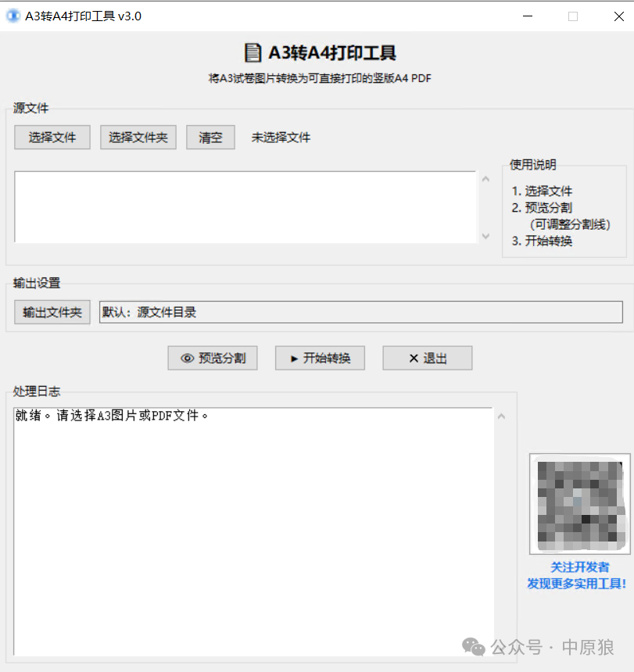Image resolution: width=634 pixels, height=672 pixels.
Task: Click the 退出 exit button
Action: (x=428, y=358)
